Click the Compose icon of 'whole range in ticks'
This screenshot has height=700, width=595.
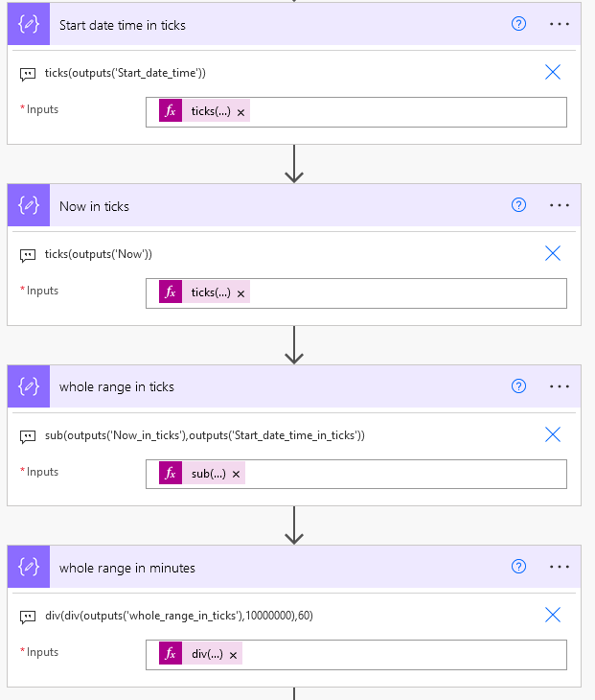29,386
